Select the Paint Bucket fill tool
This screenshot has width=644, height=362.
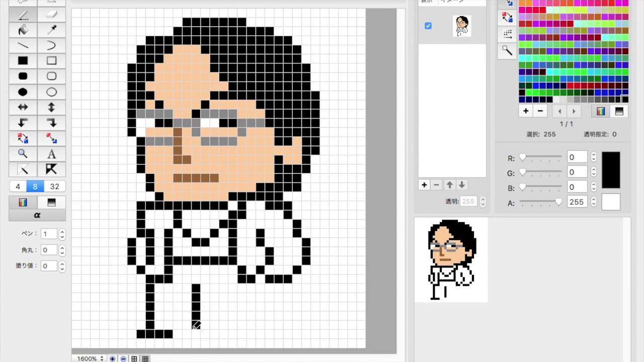coord(23,30)
